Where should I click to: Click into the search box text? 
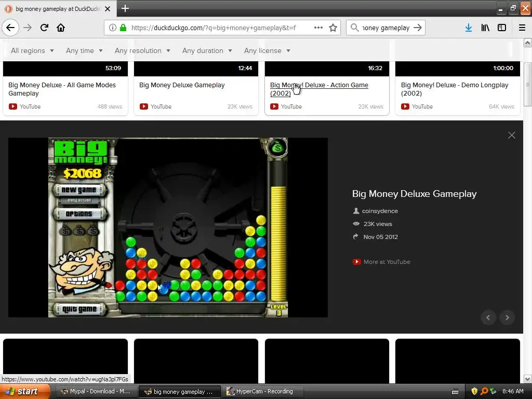pyautogui.click(x=386, y=28)
